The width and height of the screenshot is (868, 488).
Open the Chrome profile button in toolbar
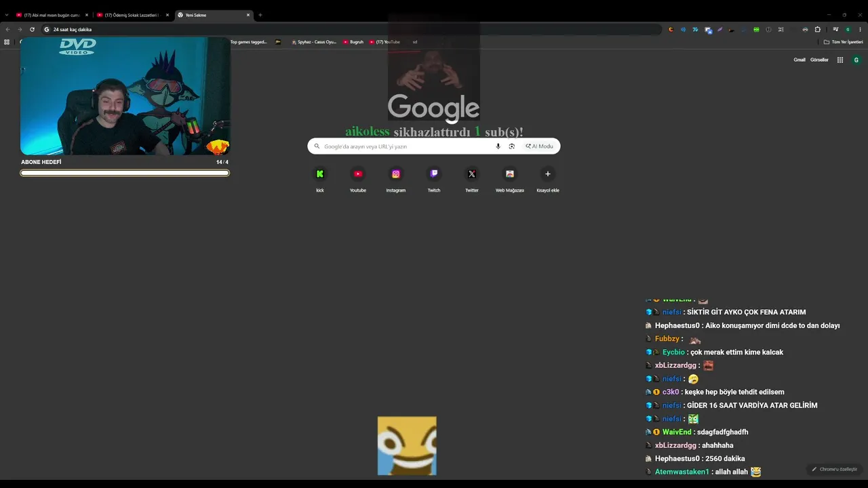coord(848,29)
